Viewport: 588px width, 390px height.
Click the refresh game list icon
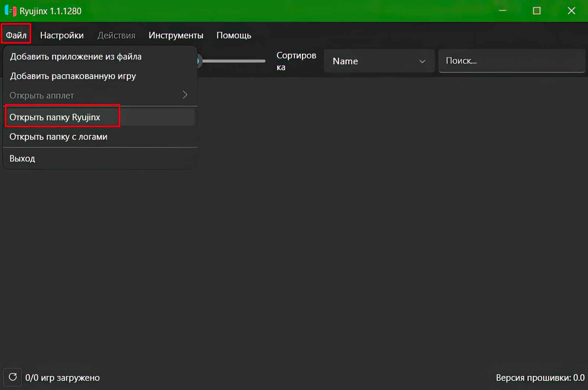click(x=12, y=377)
